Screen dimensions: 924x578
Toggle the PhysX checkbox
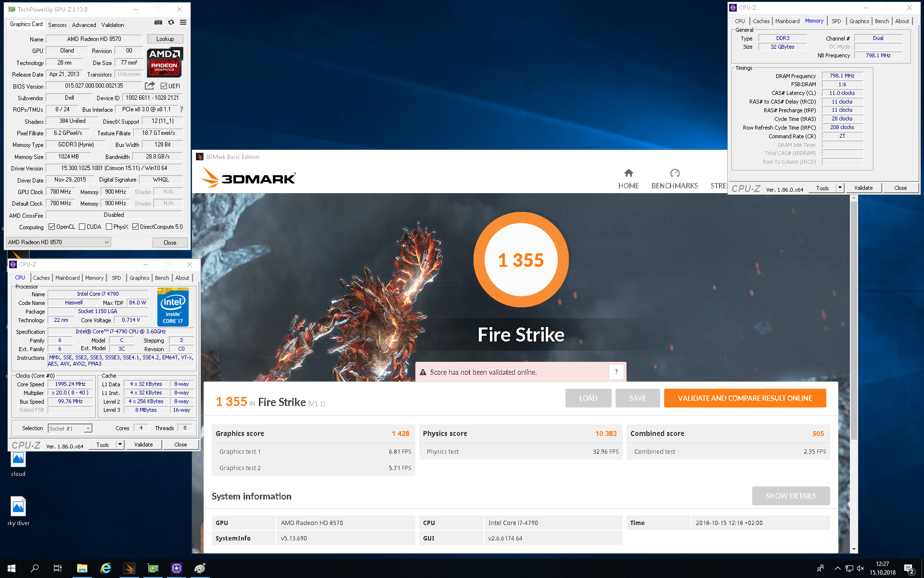pyautogui.click(x=109, y=227)
